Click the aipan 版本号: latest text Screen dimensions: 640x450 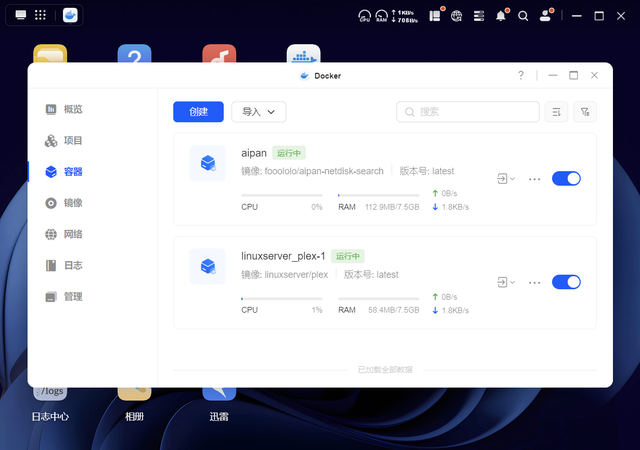coord(427,171)
